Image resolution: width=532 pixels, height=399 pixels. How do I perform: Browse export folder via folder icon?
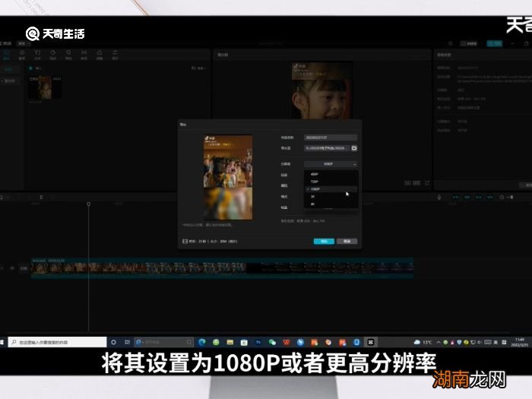click(354, 148)
